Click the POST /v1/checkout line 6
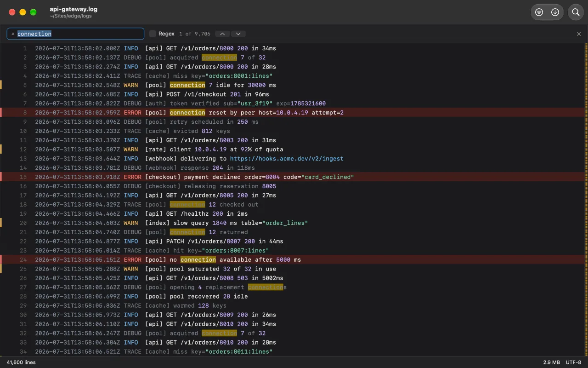The height and width of the screenshot is (368, 588). (294, 94)
